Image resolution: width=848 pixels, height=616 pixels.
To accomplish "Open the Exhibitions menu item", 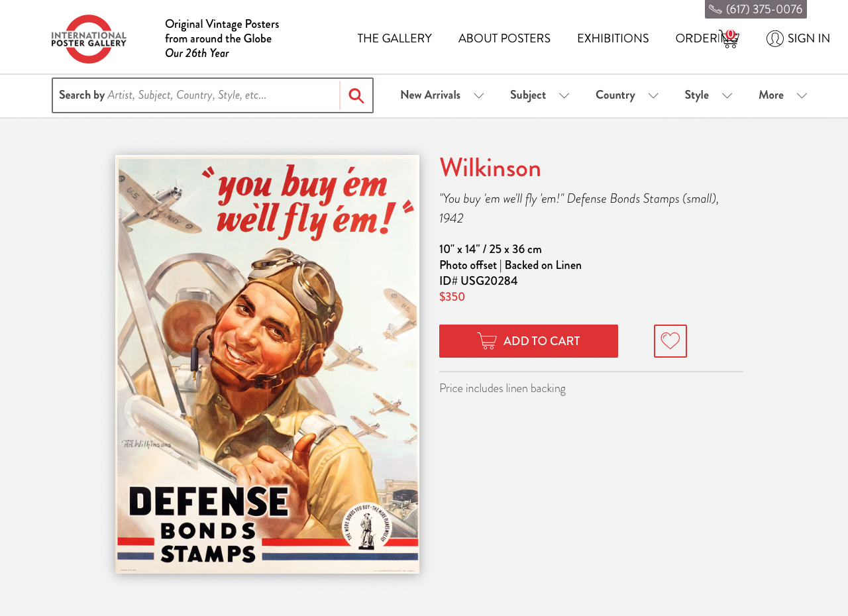I will coord(613,38).
